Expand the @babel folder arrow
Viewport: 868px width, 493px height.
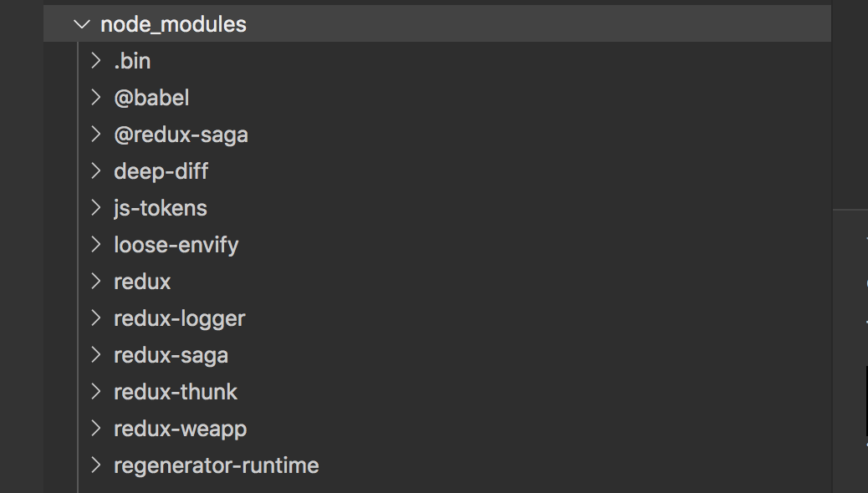click(96, 98)
